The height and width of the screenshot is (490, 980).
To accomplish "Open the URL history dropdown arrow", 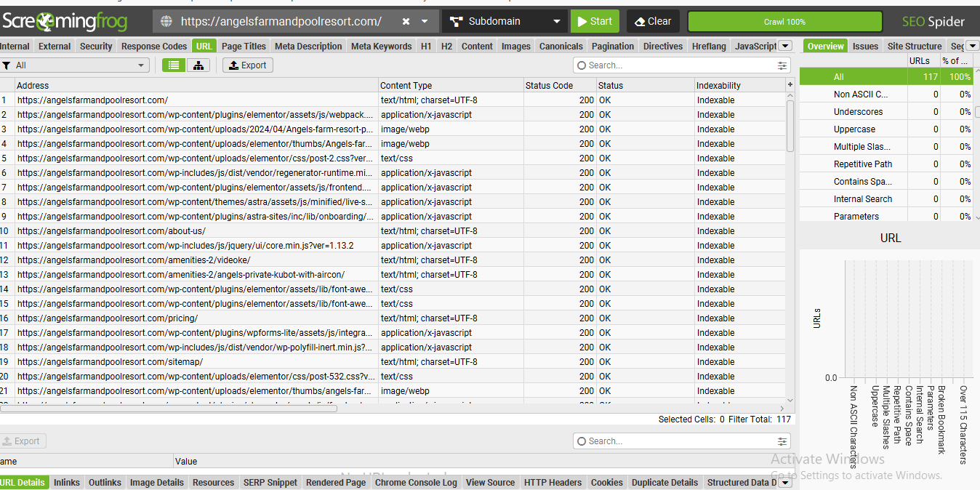I will click(x=425, y=21).
